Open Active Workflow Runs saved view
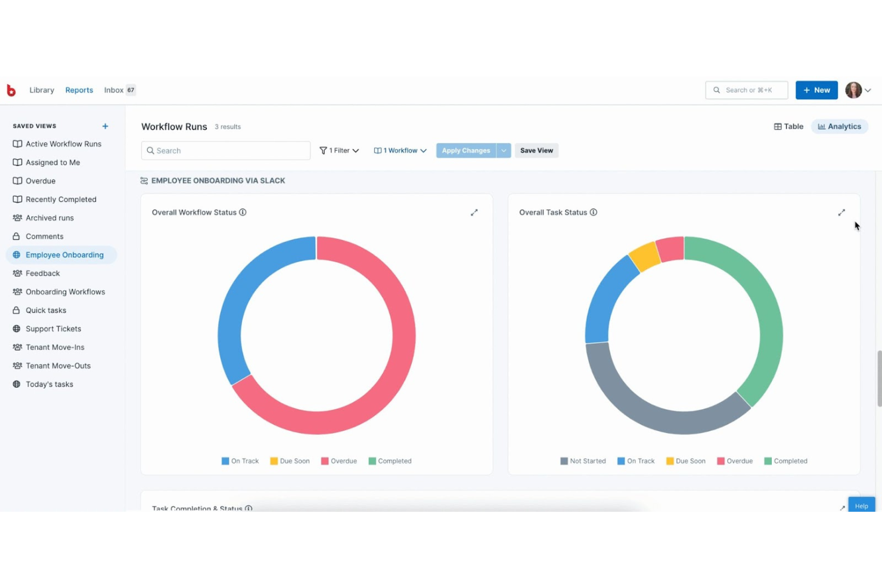 click(x=62, y=144)
